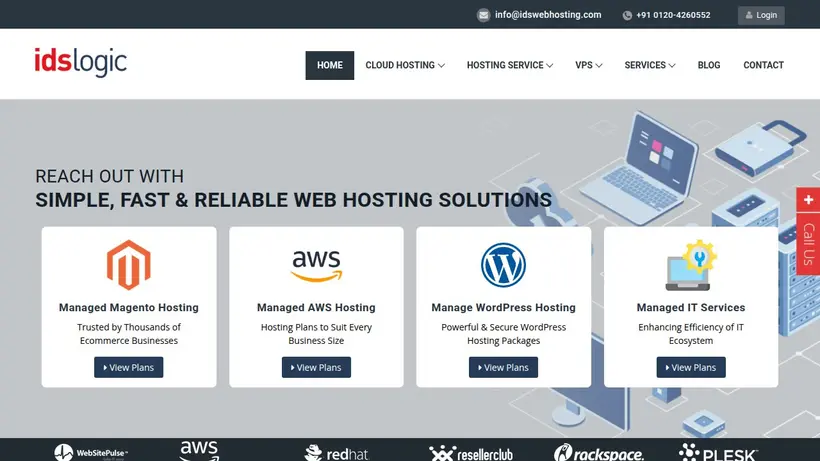Expand the VPS menu chevron
This screenshot has height=461, width=820.
[599, 65]
